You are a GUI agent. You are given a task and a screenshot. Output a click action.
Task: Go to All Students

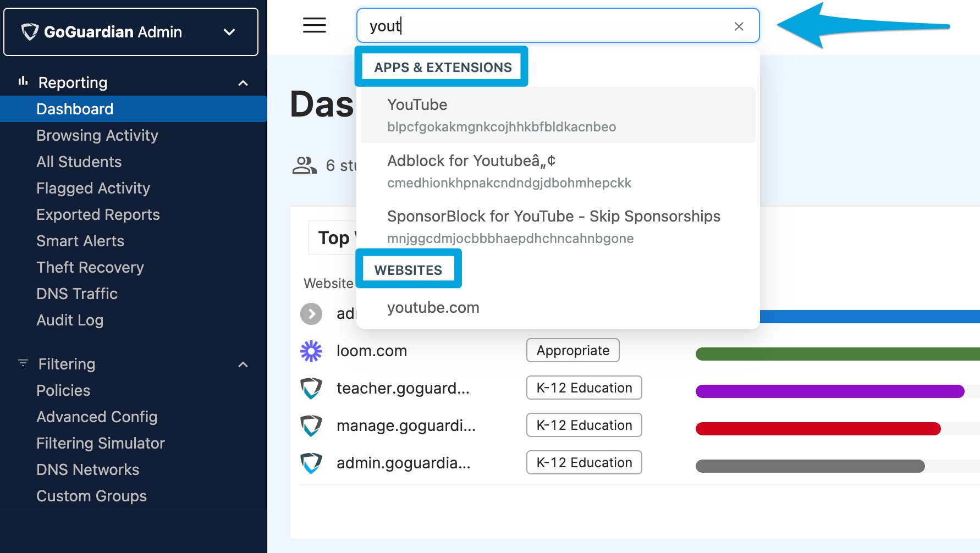pos(79,162)
